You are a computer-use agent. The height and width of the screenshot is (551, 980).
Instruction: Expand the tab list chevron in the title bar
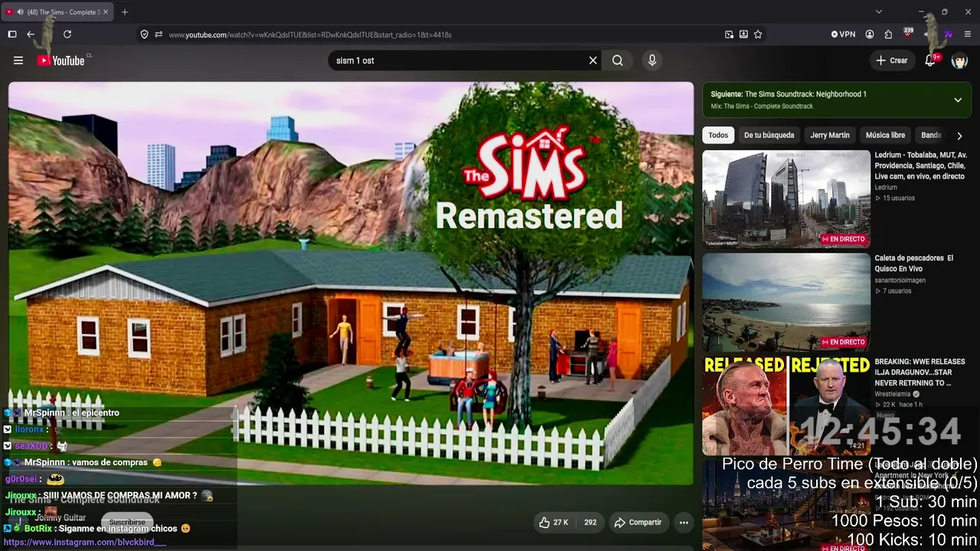pos(879,12)
